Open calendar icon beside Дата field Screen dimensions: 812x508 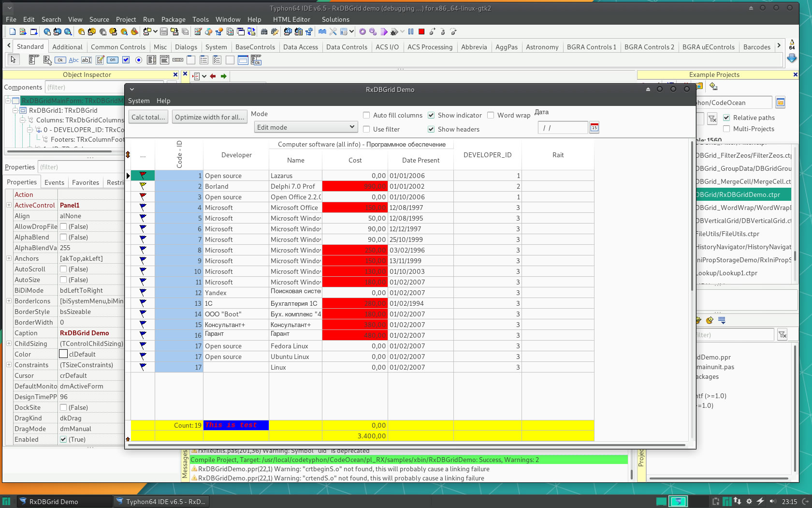[x=594, y=127]
